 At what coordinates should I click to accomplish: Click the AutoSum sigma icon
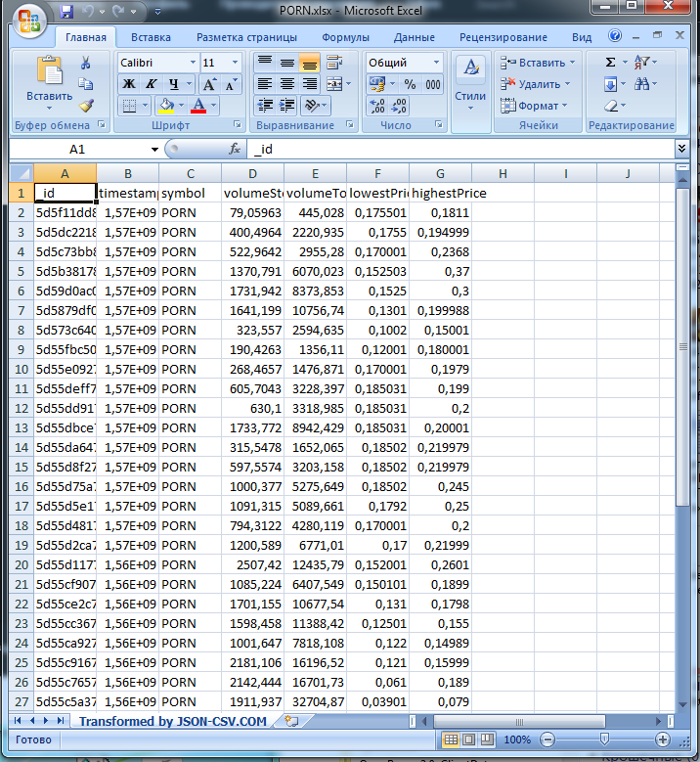point(611,62)
